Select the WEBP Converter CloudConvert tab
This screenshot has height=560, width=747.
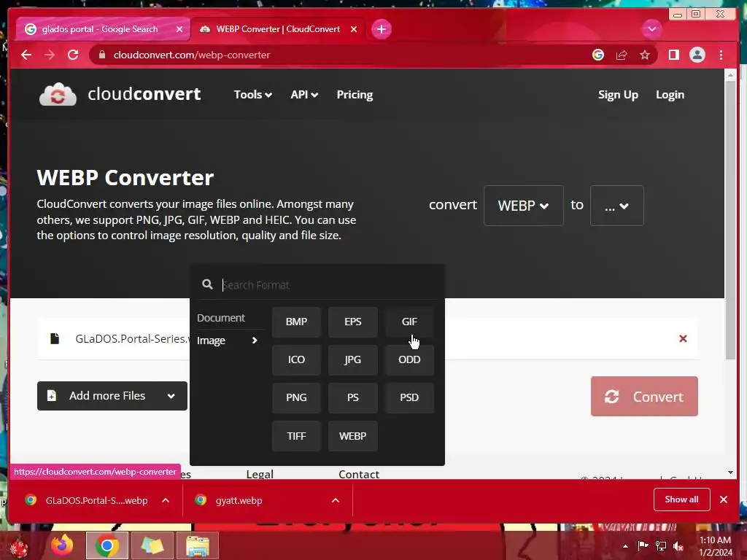[x=278, y=29]
